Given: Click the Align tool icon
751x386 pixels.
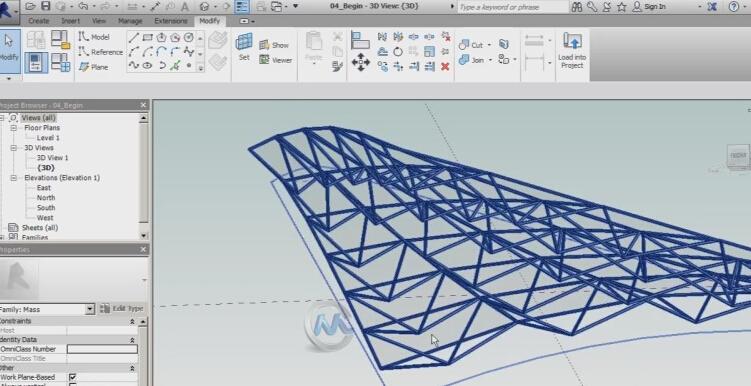Looking at the screenshot, I should click(360, 40).
